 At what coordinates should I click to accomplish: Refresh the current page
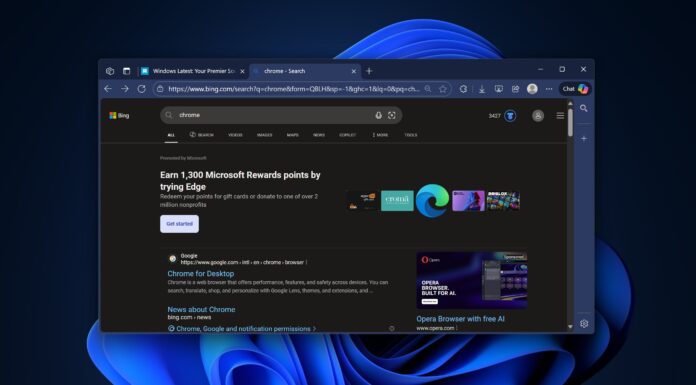tap(142, 89)
